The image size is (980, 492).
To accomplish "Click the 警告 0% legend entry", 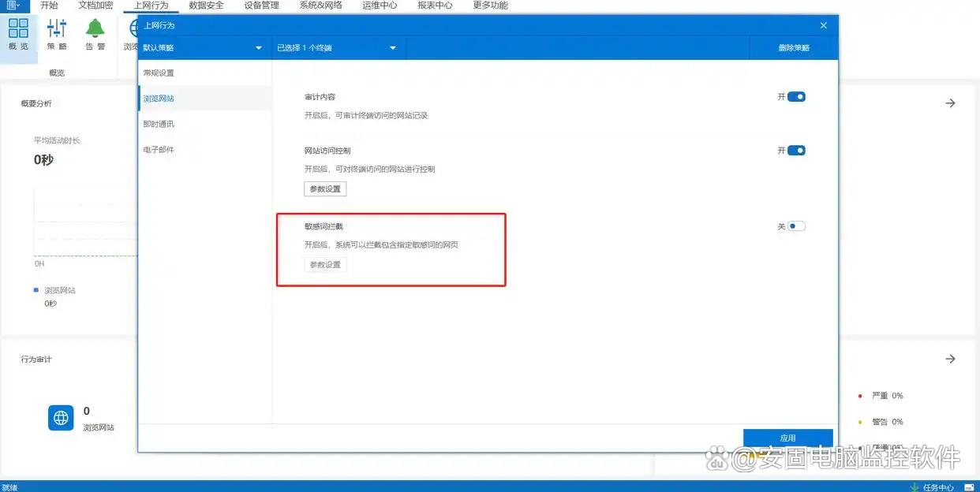I will [881, 422].
